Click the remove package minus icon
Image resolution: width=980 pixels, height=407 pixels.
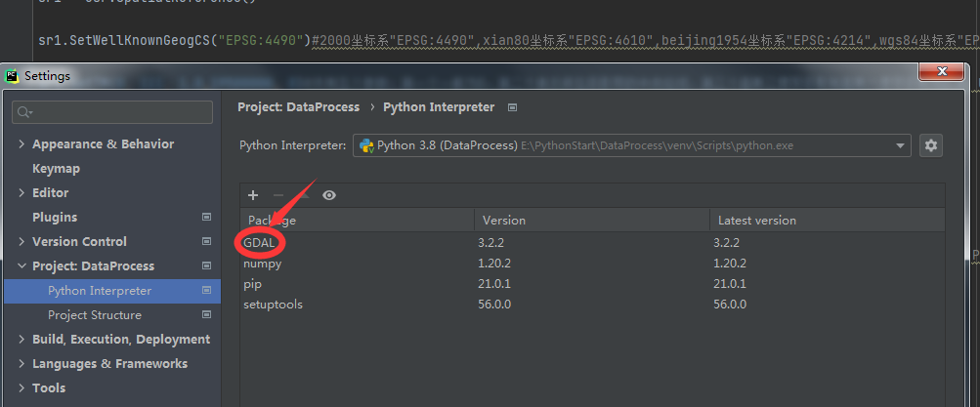tap(278, 195)
